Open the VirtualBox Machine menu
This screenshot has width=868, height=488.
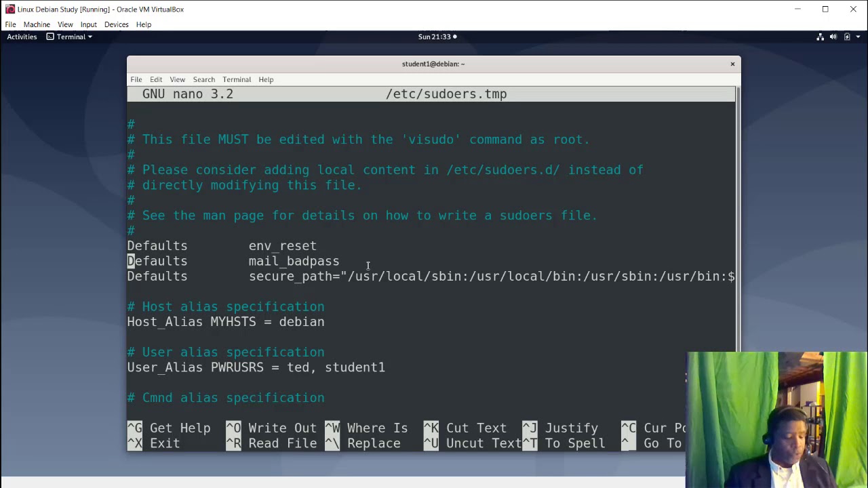(x=37, y=24)
